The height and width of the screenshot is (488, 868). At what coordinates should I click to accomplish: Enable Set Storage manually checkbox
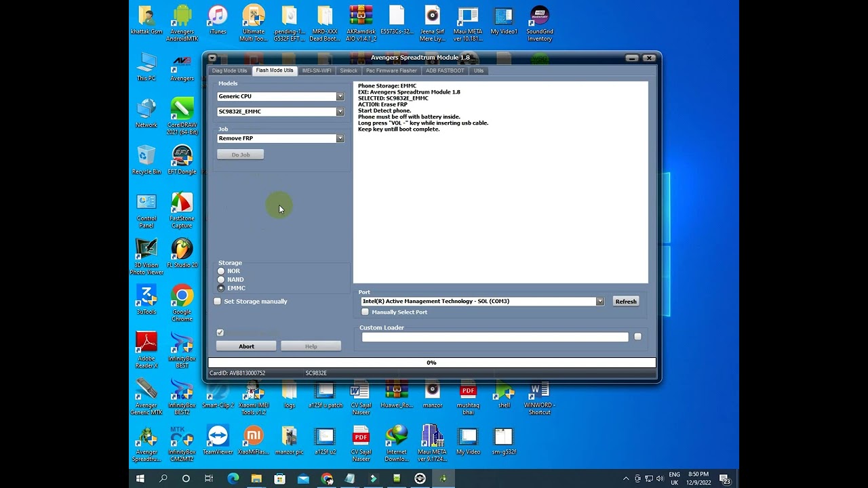coord(218,301)
